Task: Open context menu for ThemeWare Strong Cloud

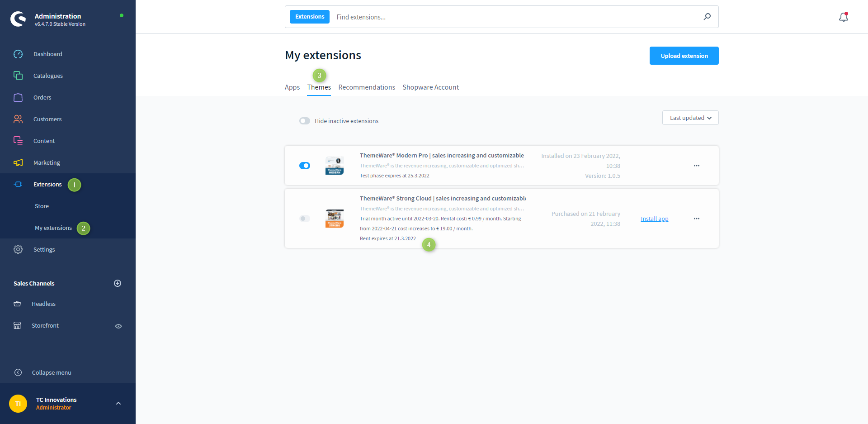Action: click(697, 219)
